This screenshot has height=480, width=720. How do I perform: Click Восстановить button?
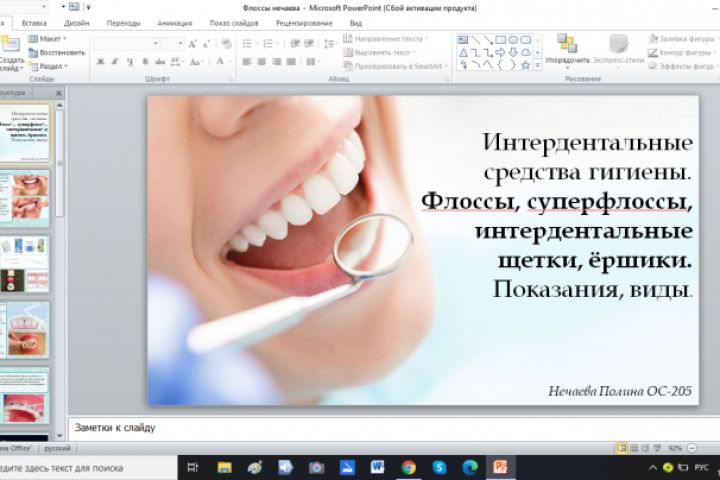click(x=57, y=53)
